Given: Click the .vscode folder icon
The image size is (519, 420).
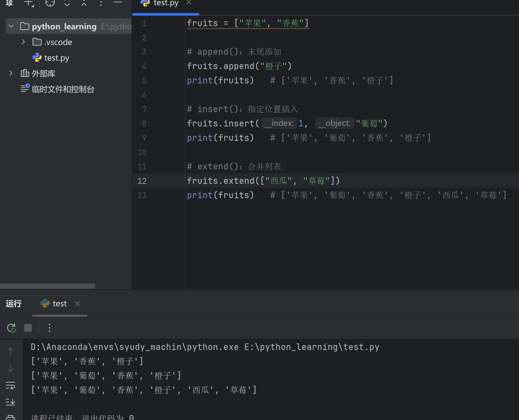Looking at the screenshot, I should click(37, 42).
